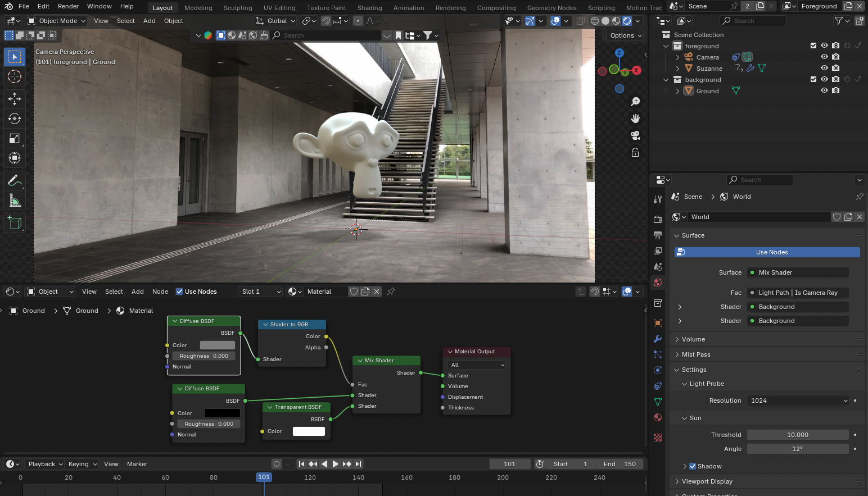The width and height of the screenshot is (868, 496).
Task: Toggle camera view icon in viewport
Action: (635, 135)
